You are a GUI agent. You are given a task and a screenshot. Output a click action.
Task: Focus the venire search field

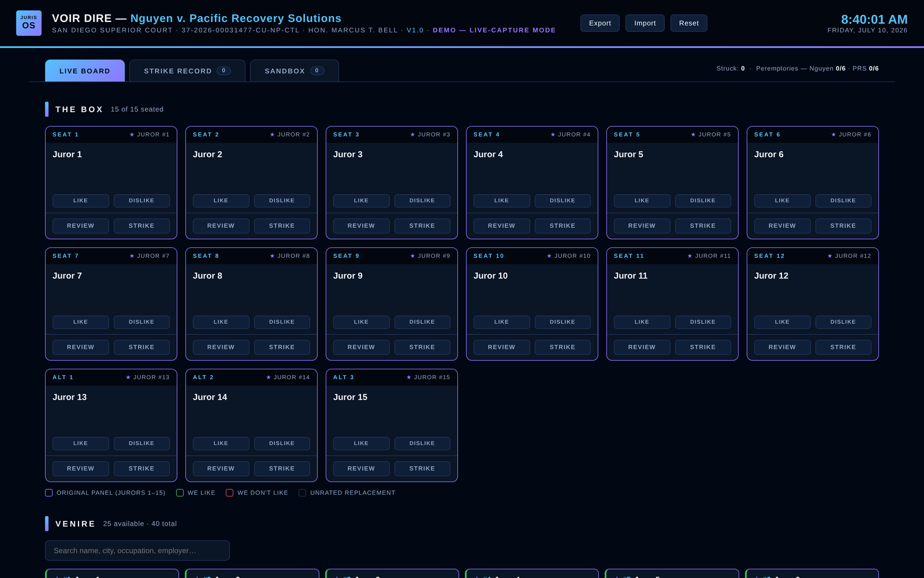click(137, 550)
